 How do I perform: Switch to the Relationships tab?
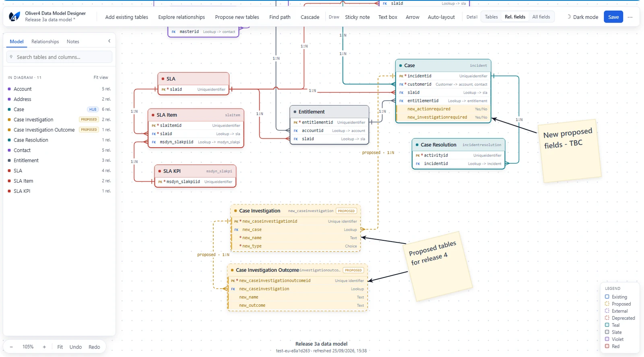(x=45, y=41)
